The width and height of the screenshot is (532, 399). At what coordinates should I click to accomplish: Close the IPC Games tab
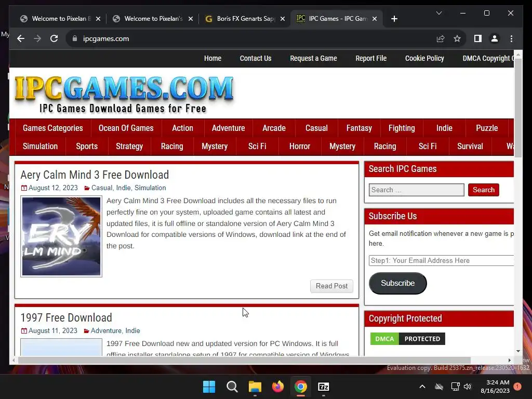tap(375, 19)
